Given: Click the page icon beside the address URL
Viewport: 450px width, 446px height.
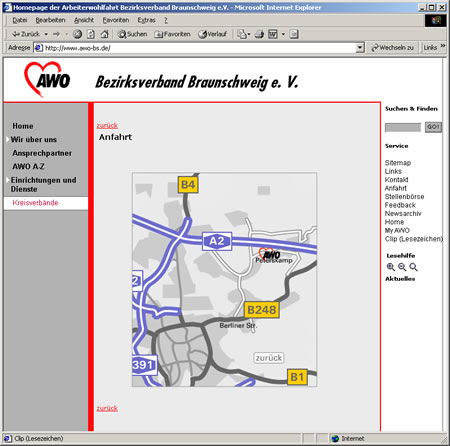Looking at the screenshot, I should (x=39, y=48).
